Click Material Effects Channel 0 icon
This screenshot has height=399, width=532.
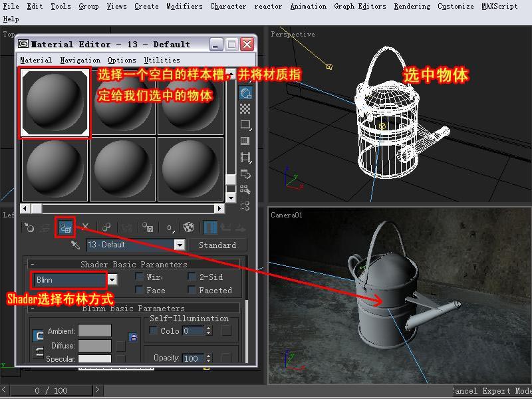click(170, 228)
